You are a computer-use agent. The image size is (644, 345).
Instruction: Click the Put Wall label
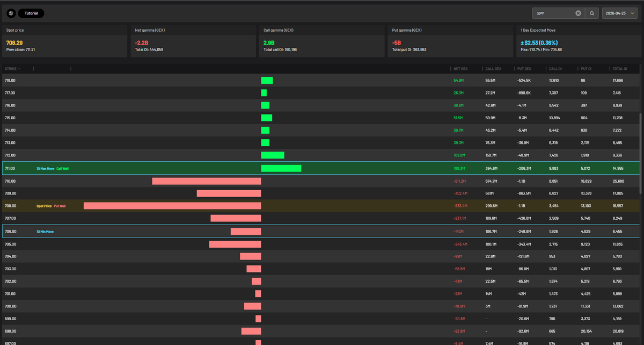pos(60,206)
